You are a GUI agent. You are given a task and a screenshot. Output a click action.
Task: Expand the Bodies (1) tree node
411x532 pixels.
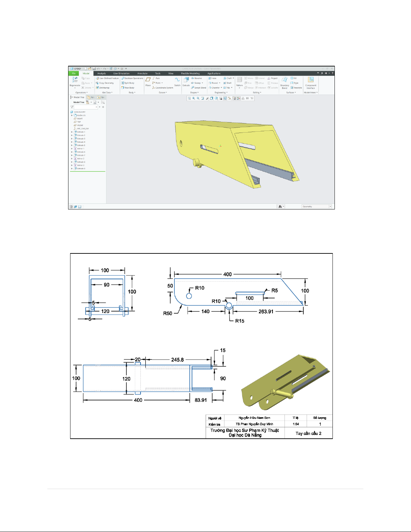click(72, 115)
